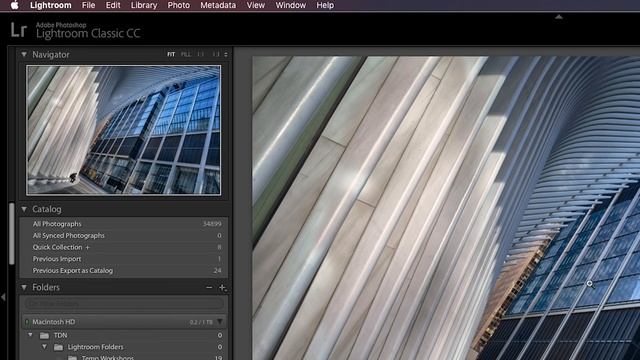
Task: Open the Apple menu
Action: click(x=14, y=5)
